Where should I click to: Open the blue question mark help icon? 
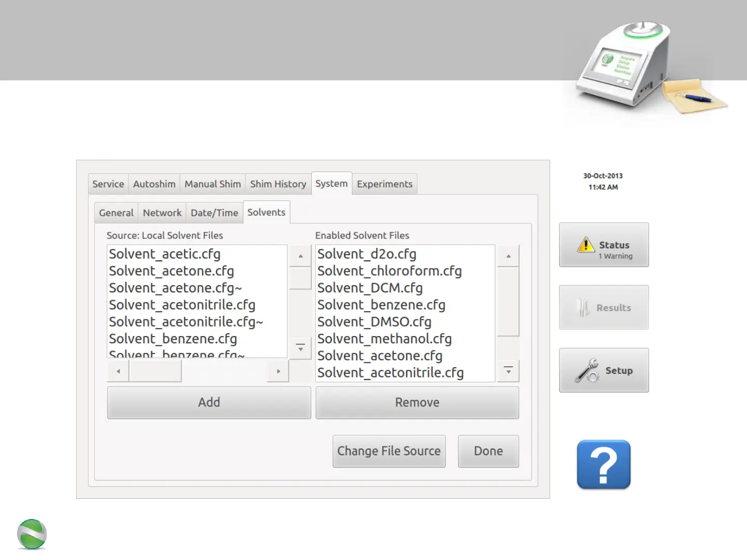click(604, 465)
